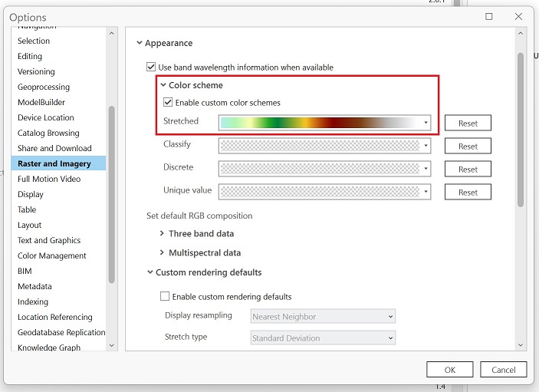Click OK to apply options
This screenshot has height=392, width=539.
450,370
